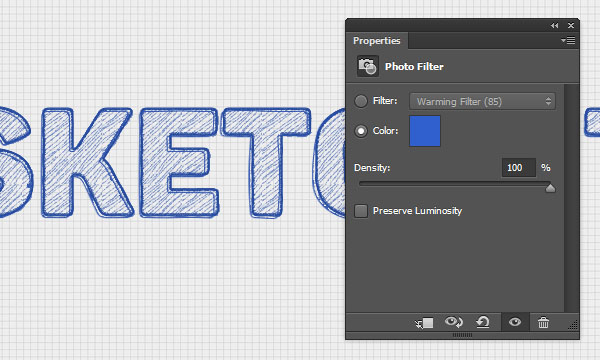The image size is (600, 360).
Task: Toggle layer visibility eye in Properties footer
Action: 515,322
